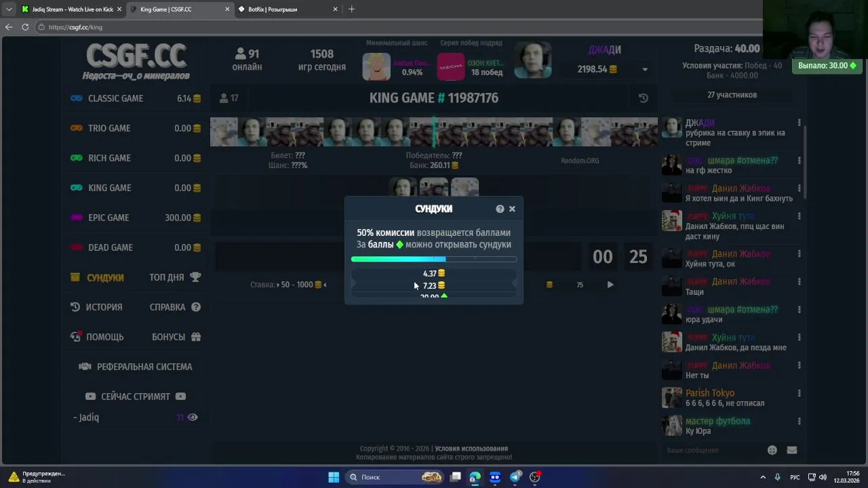This screenshot has height=488, width=868.
Task: Open Реферальная система page
Action: (136, 367)
